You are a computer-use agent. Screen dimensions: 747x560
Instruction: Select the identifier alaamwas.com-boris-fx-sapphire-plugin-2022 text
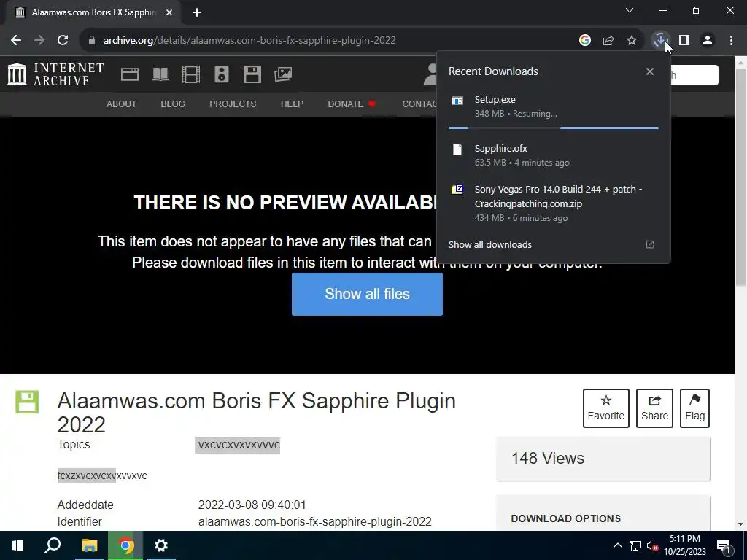[315, 522]
